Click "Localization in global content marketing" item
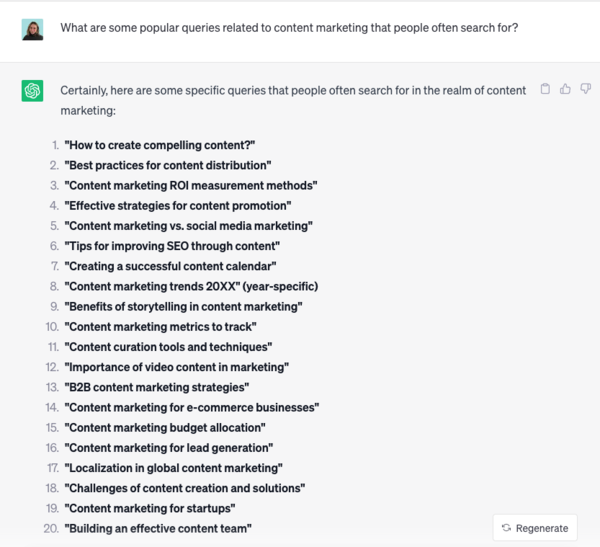Screen dimensions: 600x547 (x=173, y=467)
